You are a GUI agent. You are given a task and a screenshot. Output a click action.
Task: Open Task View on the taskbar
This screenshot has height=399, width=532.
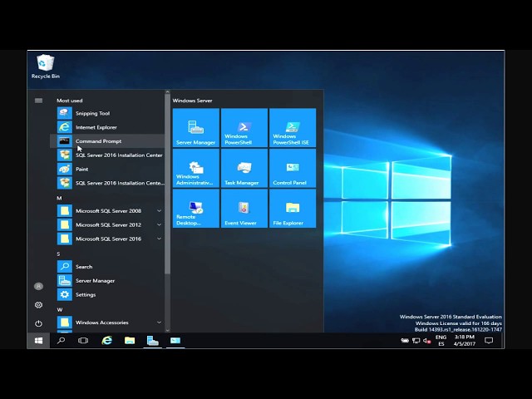point(83,340)
